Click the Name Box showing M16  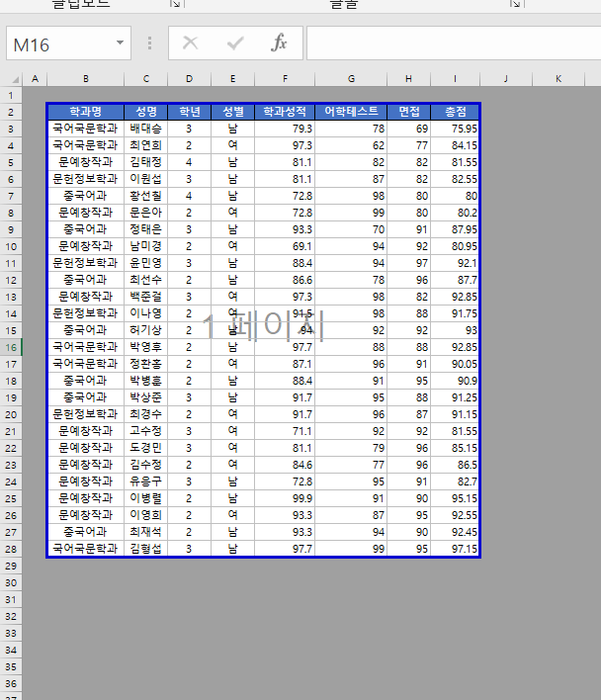(x=57, y=44)
